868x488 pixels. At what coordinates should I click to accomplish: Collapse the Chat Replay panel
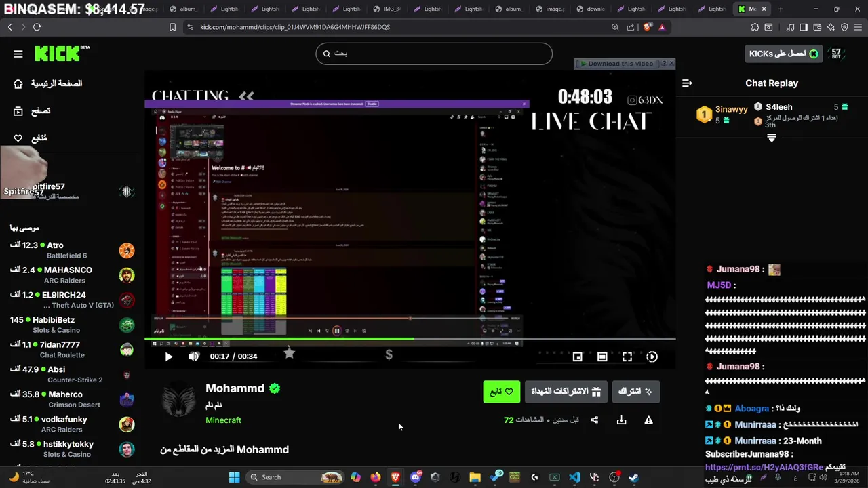[x=687, y=83]
